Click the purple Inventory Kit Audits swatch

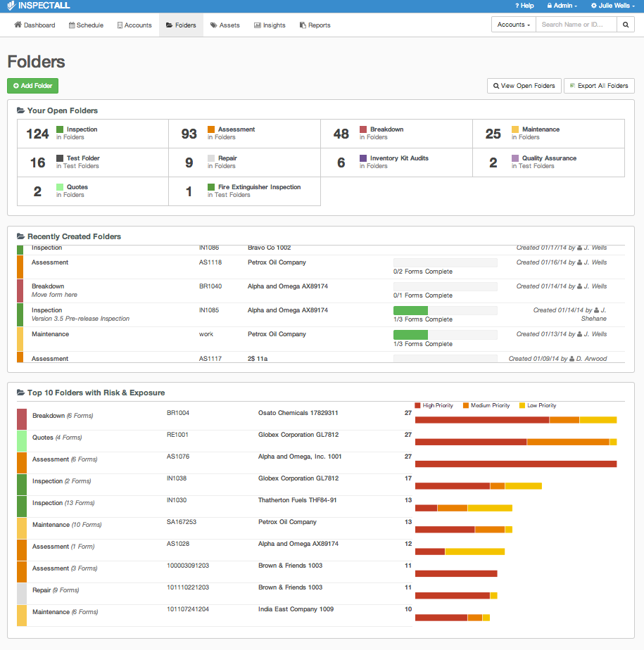coord(363,158)
